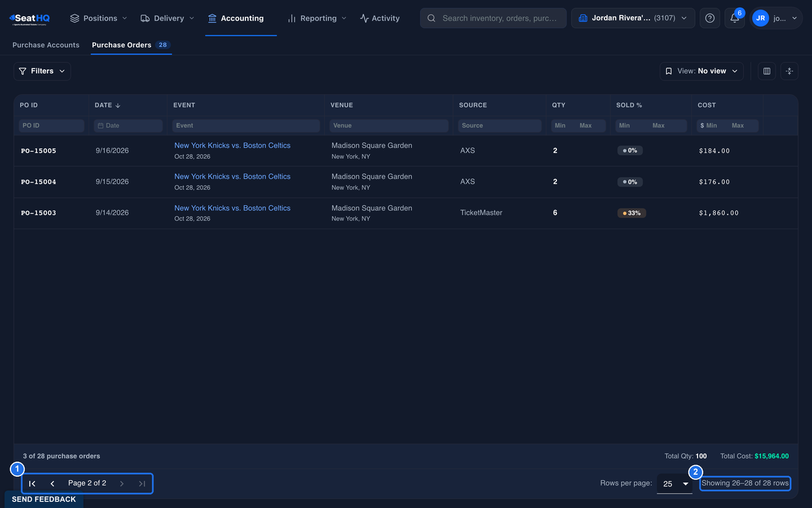
Task: Open the Activity nav item
Action: point(380,18)
